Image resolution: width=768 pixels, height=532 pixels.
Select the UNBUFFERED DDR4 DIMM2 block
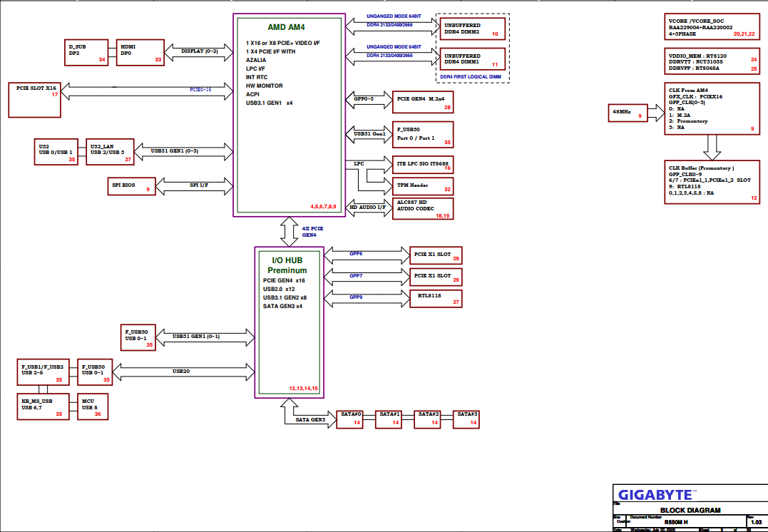(x=473, y=29)
